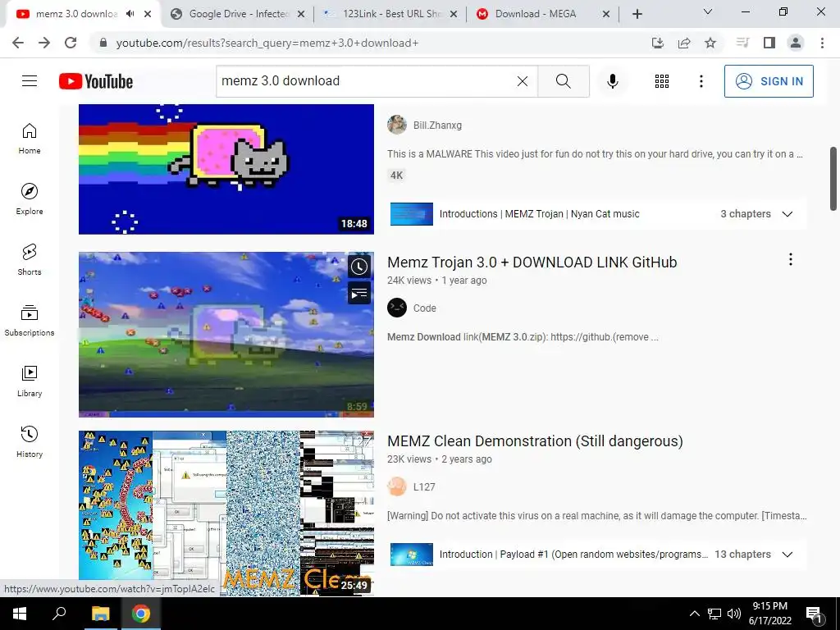Image resolution: width=840 pixels, height=630 pixels.
Task: Toggle the Chrome side panel
Action: tap(769, 43)
